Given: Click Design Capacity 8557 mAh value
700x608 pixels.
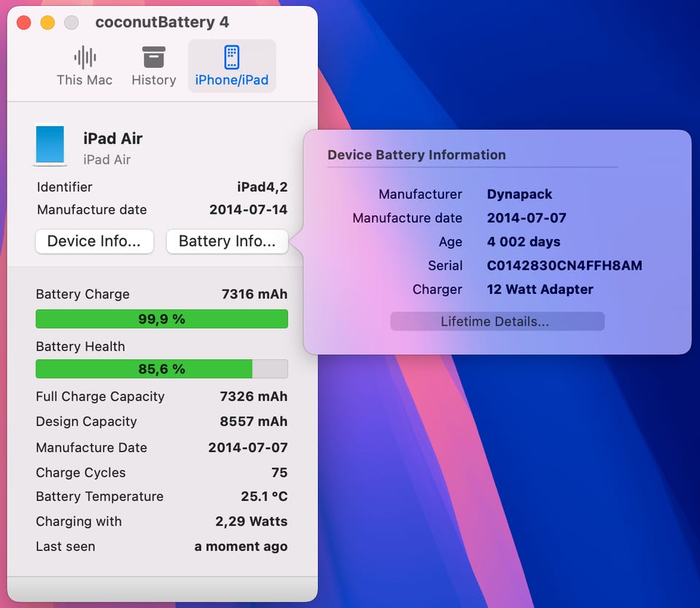Looking at the screenshot, I should (254, 421).
